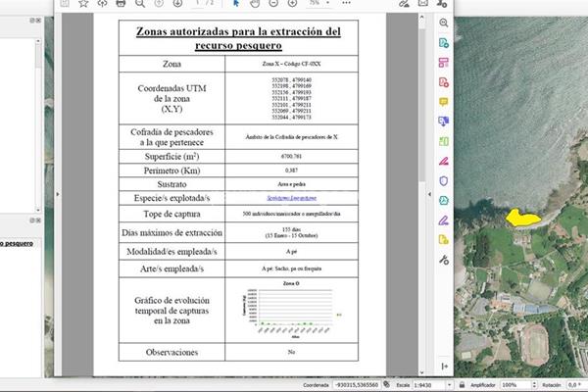Open the purple Fill & Sign pen tool
The width and height of the screenshot is (588, 392).
point(444,220)
